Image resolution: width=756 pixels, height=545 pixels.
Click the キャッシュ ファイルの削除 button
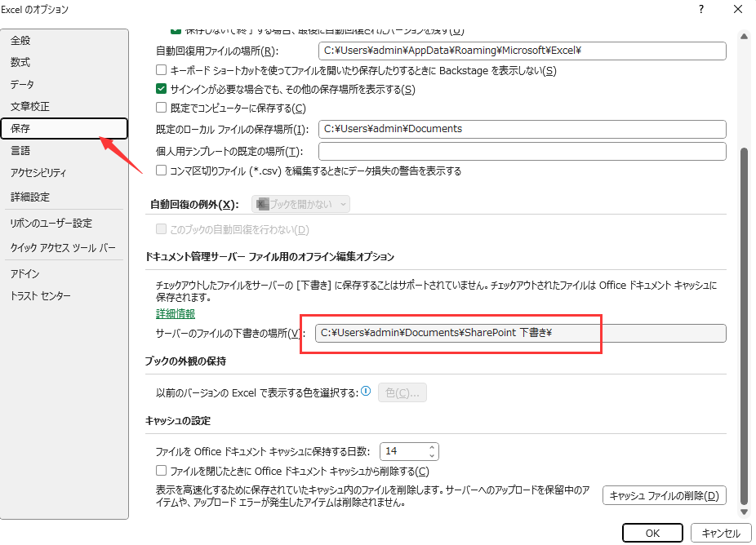pos(665,495)
